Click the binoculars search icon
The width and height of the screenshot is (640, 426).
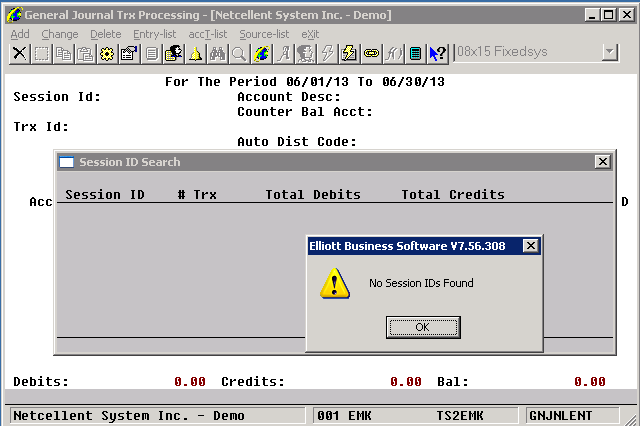coord(218,54)
